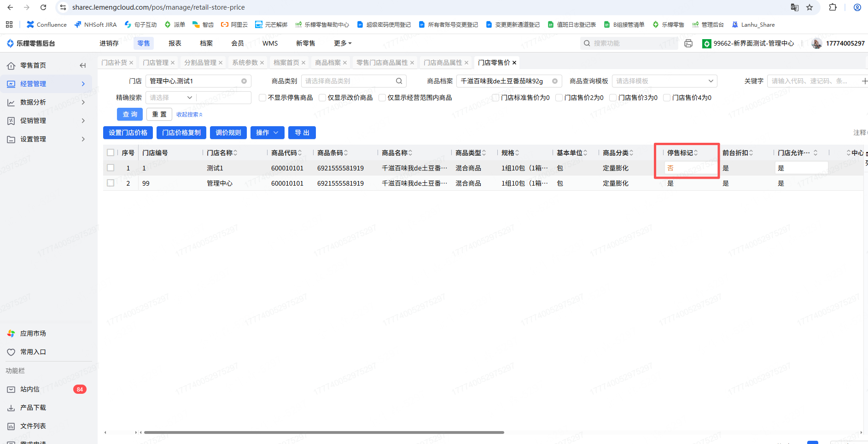Check 仅显示经营范围内商品 checkbox
Screen dimensions: 868x444
(382, 98)
